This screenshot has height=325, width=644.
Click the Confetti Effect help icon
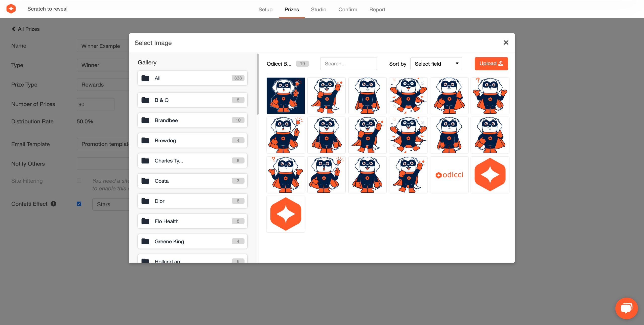(x=53, y=204)
